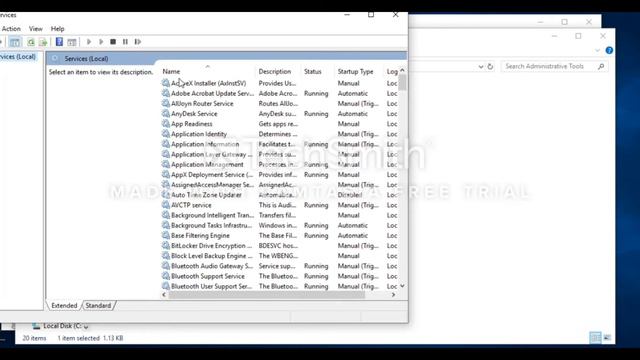Sort by the Startup Type column header
The image size is (640, 360).
coord(360,71)
